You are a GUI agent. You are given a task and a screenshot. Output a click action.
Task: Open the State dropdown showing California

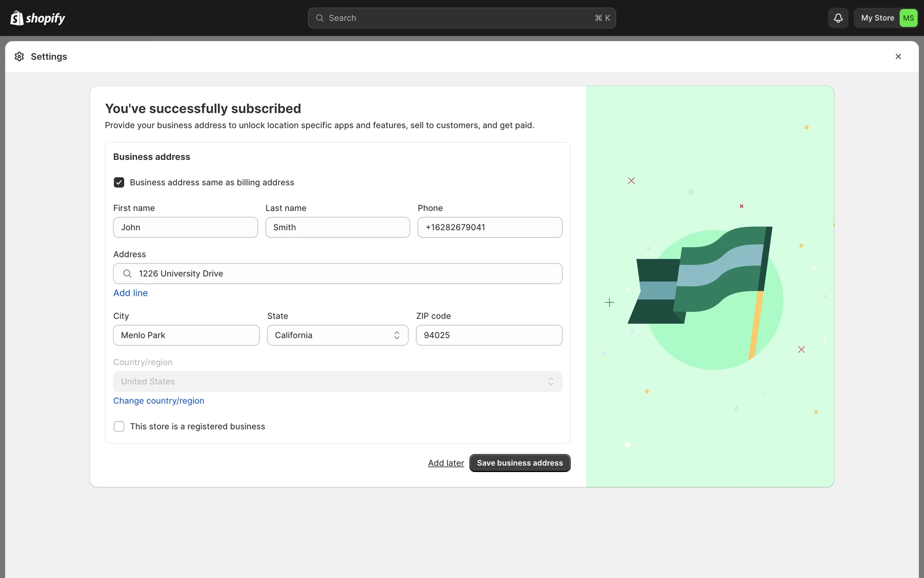point(337,335)
